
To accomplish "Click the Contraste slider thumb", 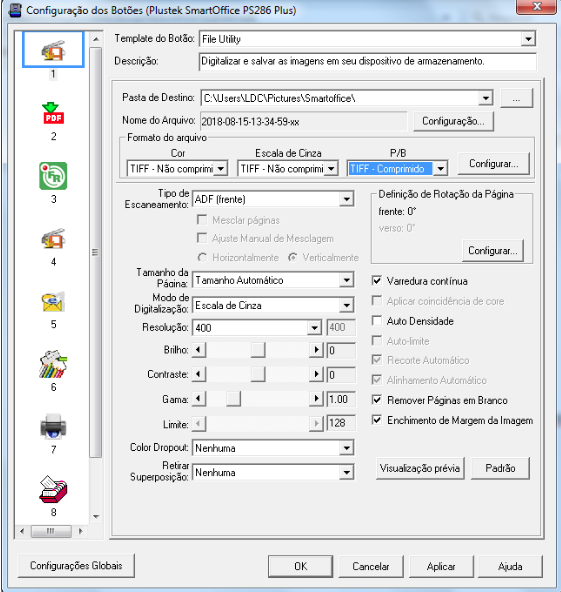I will coord(258,374).
